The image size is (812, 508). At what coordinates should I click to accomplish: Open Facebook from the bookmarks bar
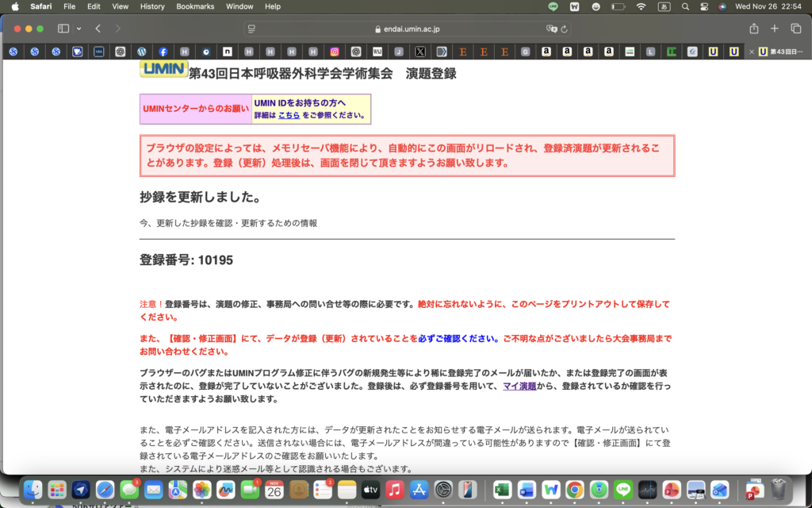coord(163,52)
